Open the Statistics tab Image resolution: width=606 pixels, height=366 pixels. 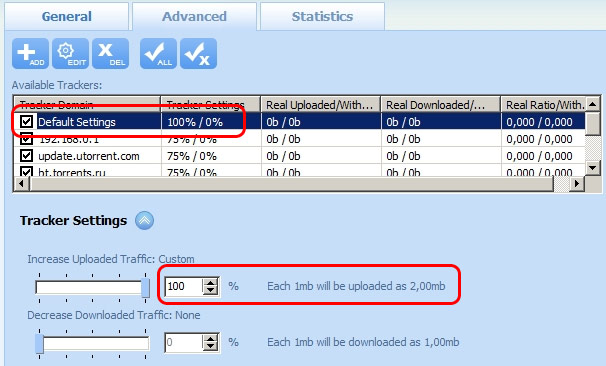pos(322,17)
